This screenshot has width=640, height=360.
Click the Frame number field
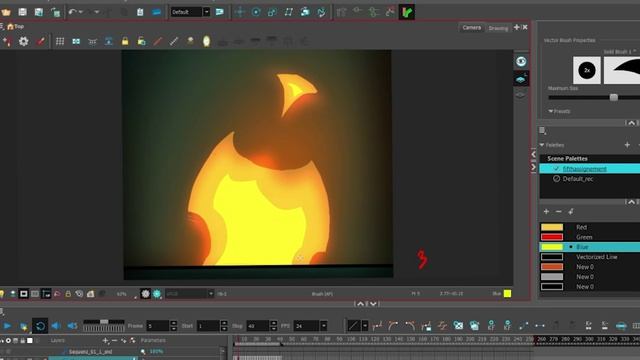(x=158, y=326)
